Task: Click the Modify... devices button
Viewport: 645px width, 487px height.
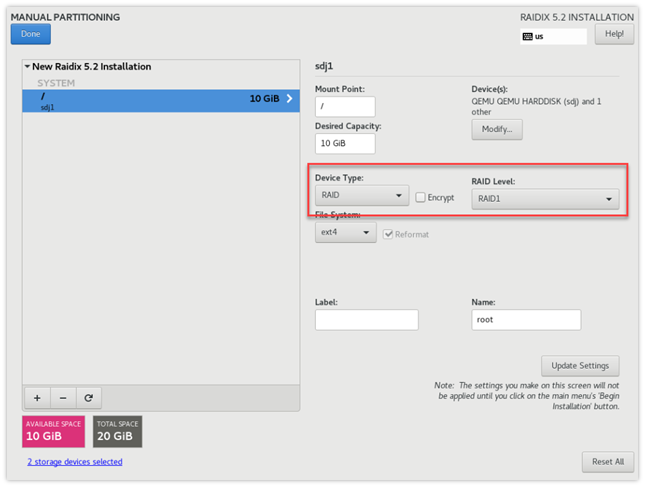Action: [x=497, y=129]
